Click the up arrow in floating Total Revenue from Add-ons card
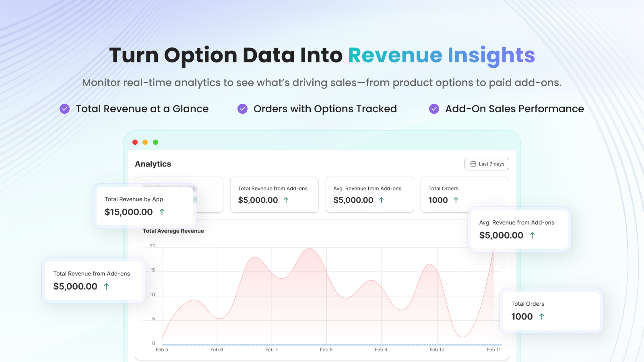The image size is (644, 362). (106, 286)
